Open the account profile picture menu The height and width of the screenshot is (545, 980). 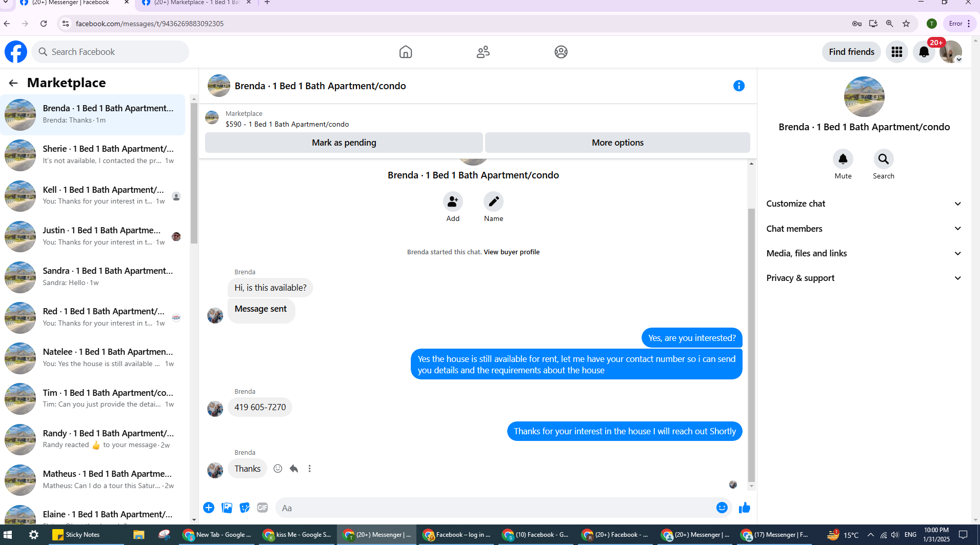tap(951, 52)
